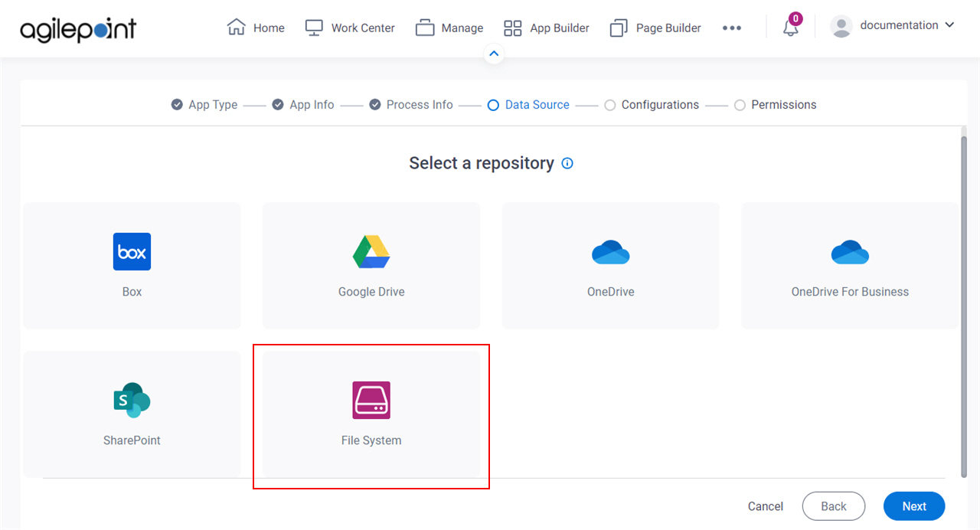Click the OneDrive For Business cloud icon
The width and height of the screenshot is (980, 530).
pyautogui.click(x=850, y=252)
